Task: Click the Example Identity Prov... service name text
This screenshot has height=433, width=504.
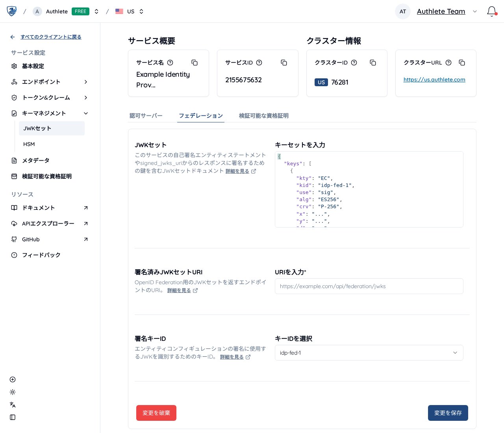Action: (163, 80)
